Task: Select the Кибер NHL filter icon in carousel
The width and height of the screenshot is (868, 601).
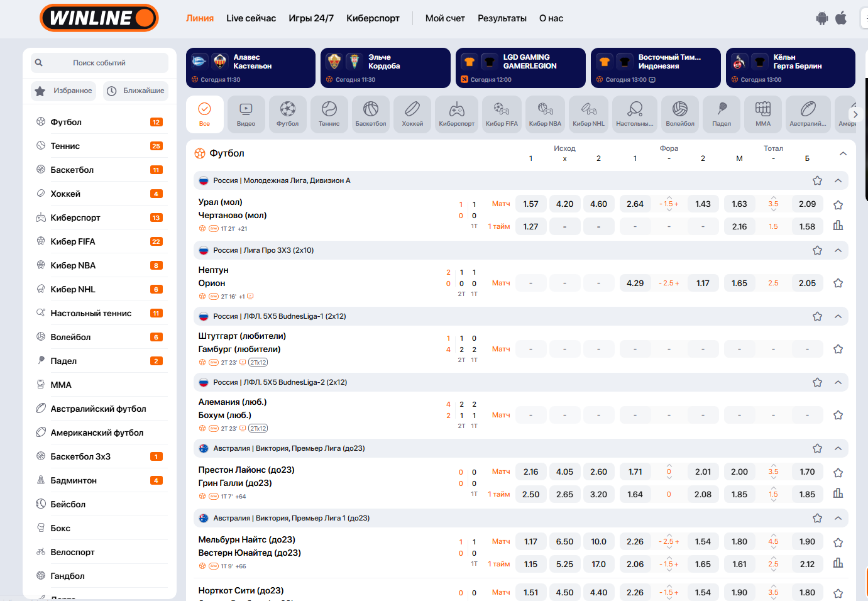Action: coord(588,114)
